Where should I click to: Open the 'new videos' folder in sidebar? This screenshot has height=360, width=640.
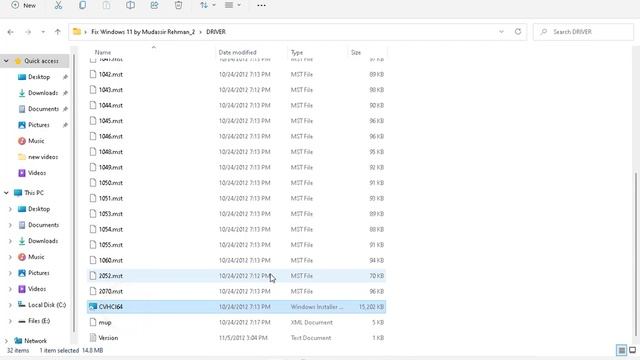tap(43, 157)
